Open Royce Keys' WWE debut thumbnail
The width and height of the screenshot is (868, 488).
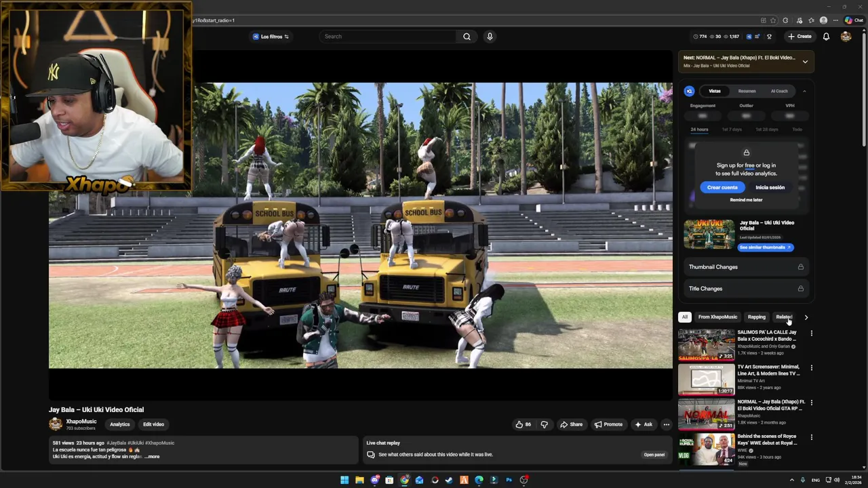tap(706, 449)
